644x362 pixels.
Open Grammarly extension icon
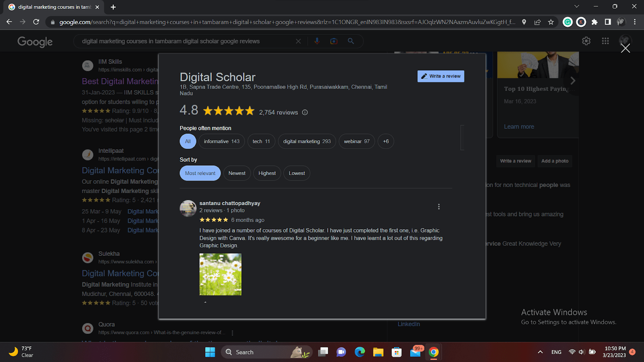[x=568, y=22]
